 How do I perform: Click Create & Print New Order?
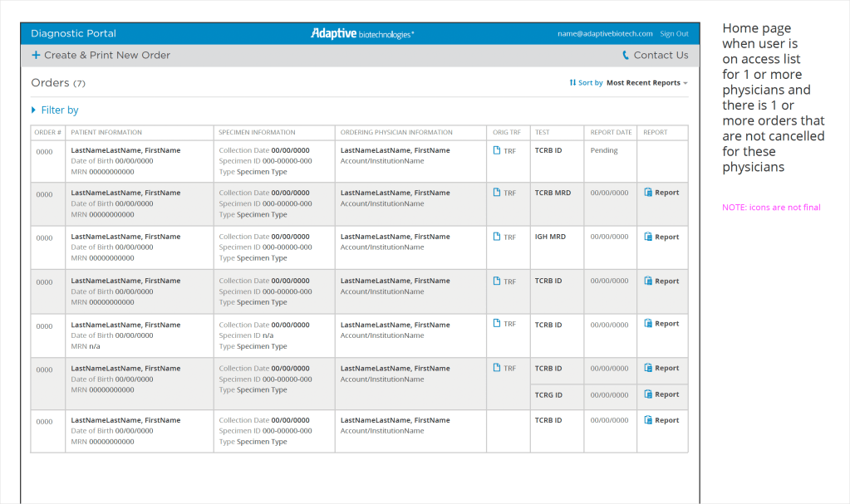pyautogui.click(x=106, y=56)
